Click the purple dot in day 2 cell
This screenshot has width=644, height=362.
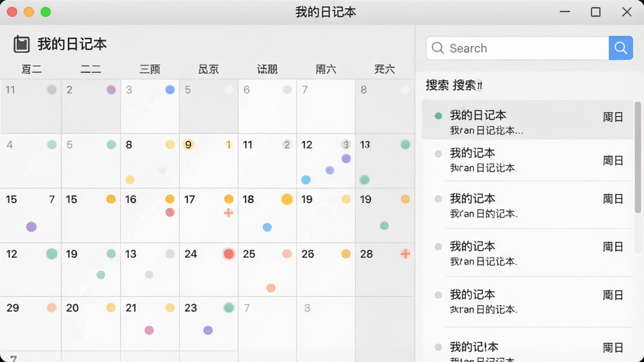pyautogui.click(x=111, y=89)
